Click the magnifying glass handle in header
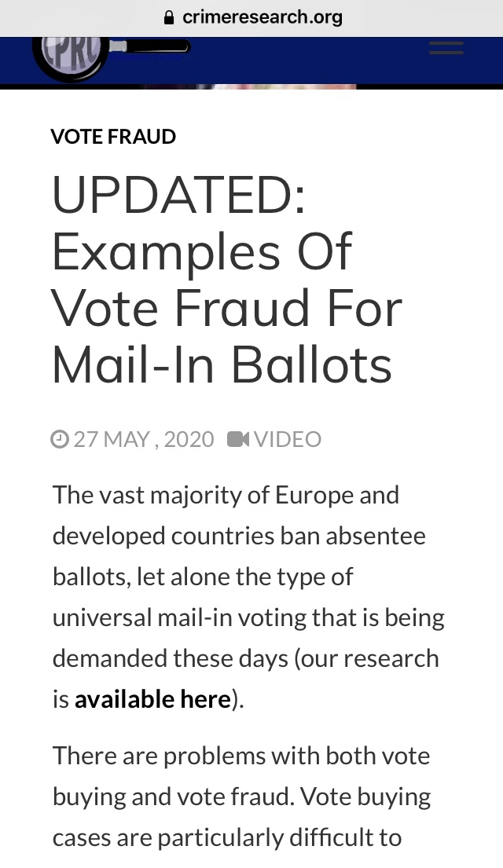 point(149,47)
